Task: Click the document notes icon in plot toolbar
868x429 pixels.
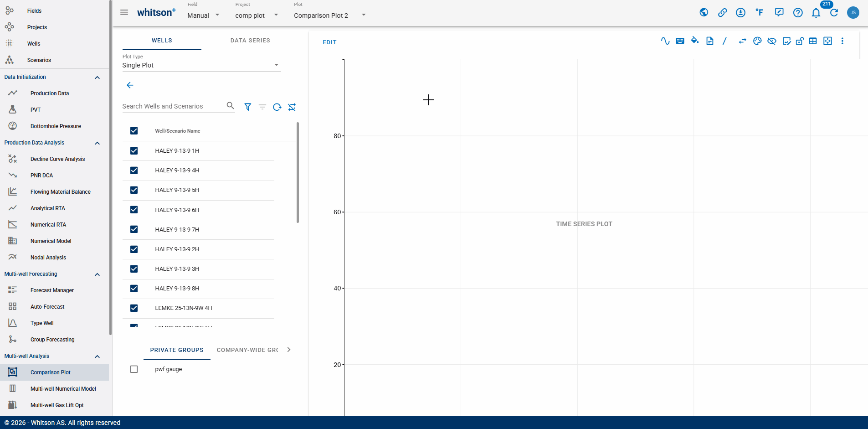Action: [710, 41]
